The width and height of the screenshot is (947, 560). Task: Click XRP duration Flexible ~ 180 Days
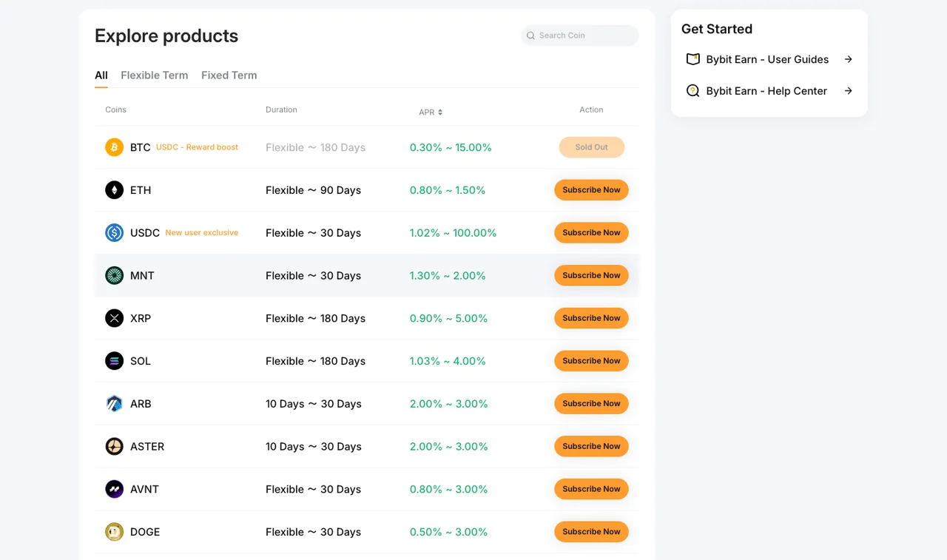pyautogui.click(x=316, y=319)
